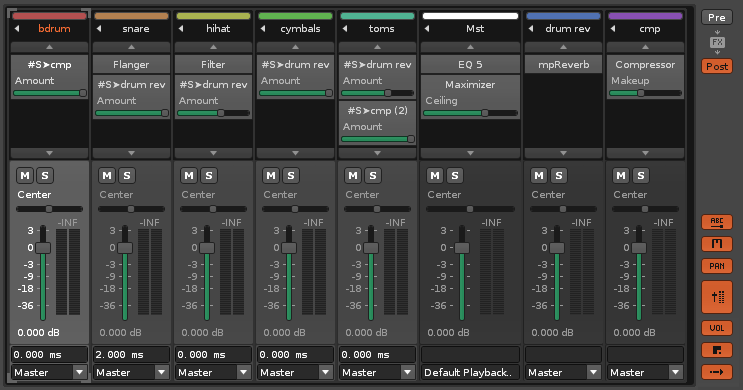The width and height of the screenshot is (743, 390).
Task: Toggle the meter display icon in right sidebar
Action: tap(717, 244)
